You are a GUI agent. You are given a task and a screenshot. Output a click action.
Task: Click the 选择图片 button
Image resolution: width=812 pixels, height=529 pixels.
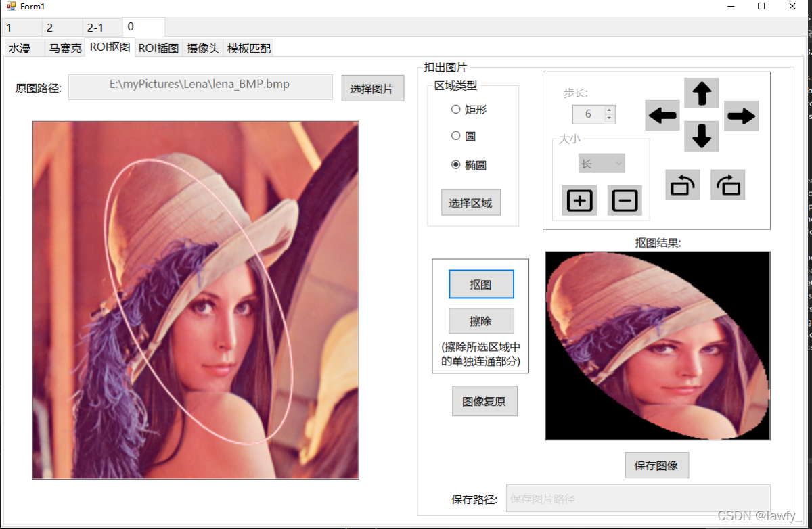372,89
